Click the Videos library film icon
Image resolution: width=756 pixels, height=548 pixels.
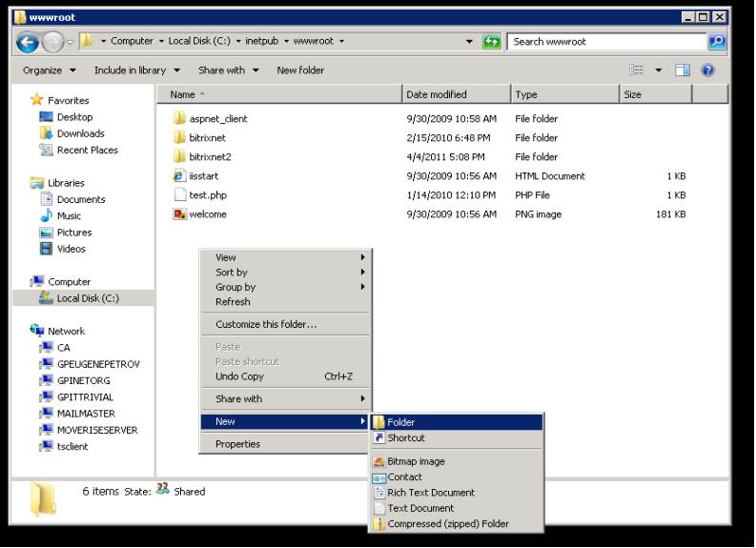point(47,249)
